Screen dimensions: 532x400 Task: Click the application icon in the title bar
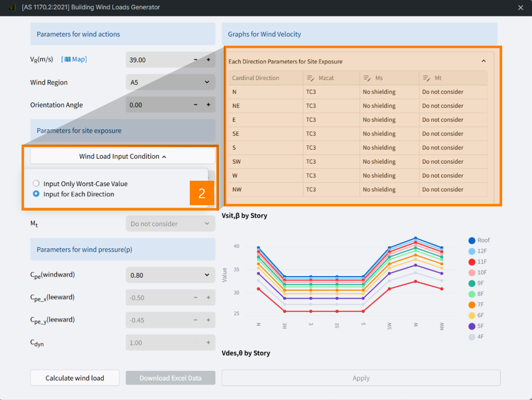click(12, 7)
